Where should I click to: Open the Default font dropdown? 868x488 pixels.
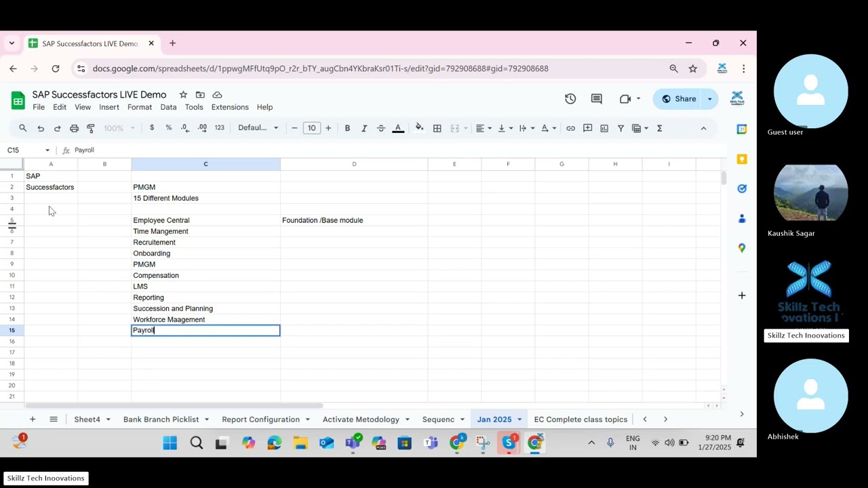[x=258, y=127]
